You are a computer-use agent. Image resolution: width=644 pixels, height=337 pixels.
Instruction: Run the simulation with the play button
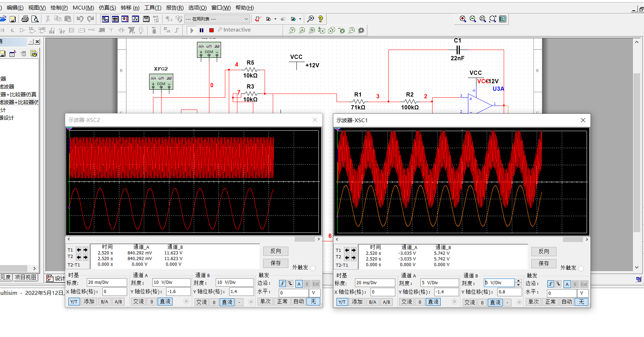tap(192, 30)
